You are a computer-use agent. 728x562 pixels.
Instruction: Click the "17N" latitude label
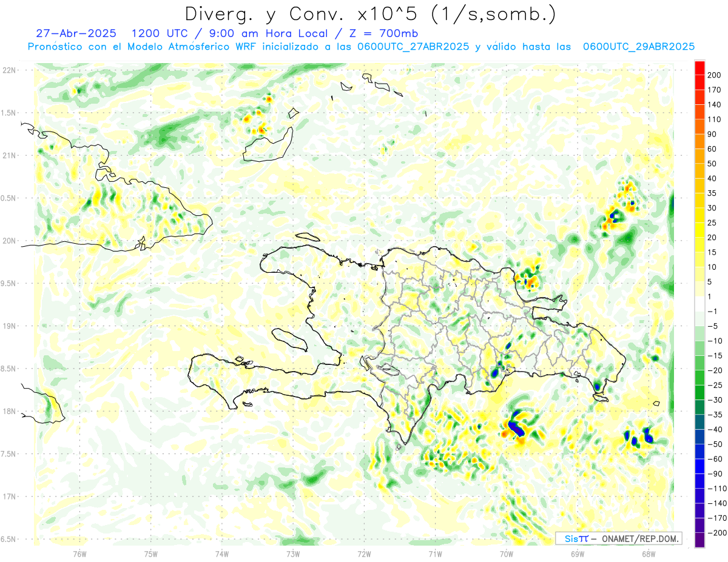tap(9, 497)
